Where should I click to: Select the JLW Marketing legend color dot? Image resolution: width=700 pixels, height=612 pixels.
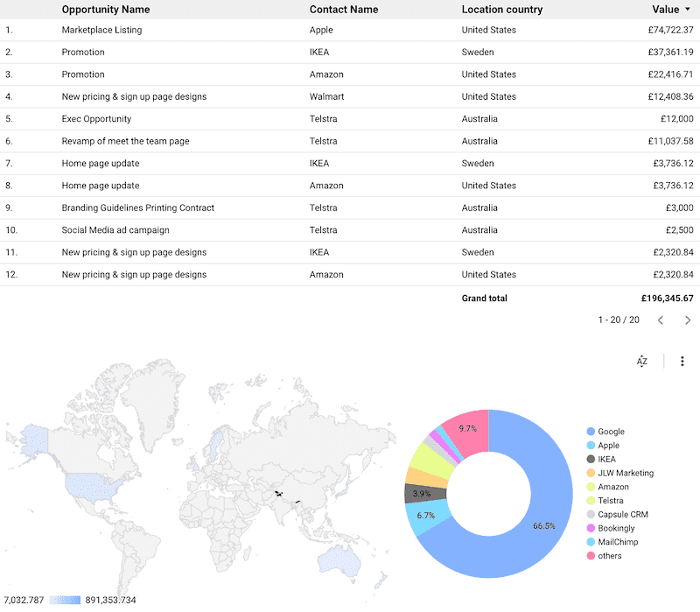(591, 473)
